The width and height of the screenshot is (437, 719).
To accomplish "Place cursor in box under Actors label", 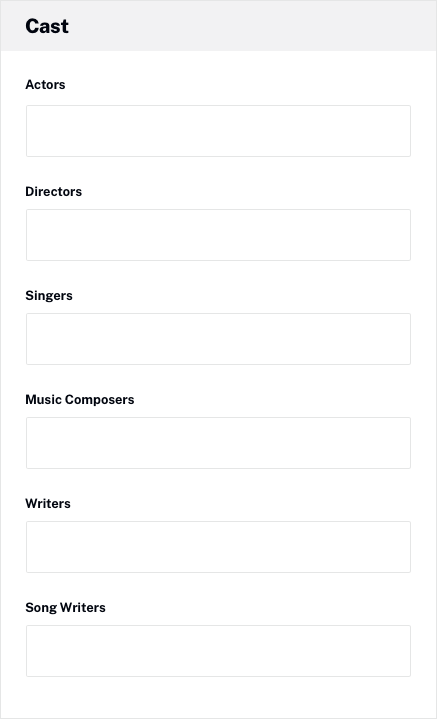I will (x=218, y=131).
